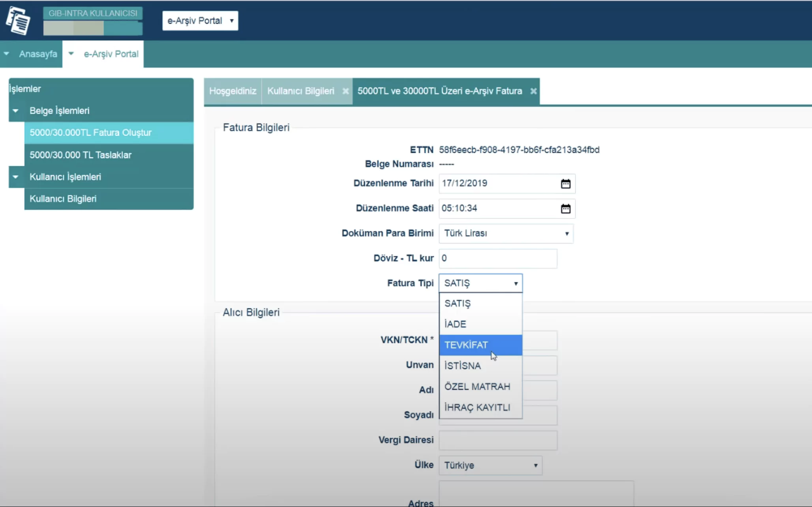Select ÖZEL MATRAH from invoice type list
The width and height of the screenshot is (812, 507).
point(477,386)
